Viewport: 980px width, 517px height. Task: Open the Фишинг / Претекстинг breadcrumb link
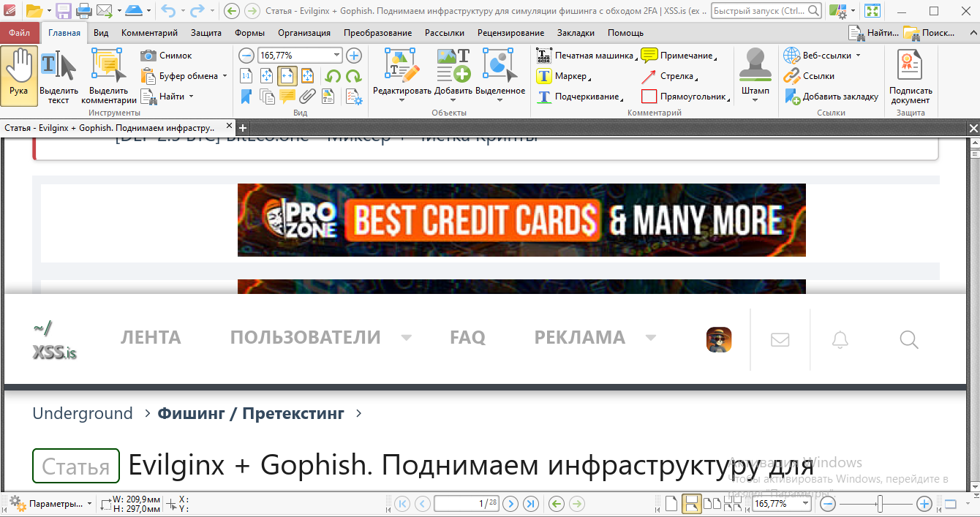point(251,413)
